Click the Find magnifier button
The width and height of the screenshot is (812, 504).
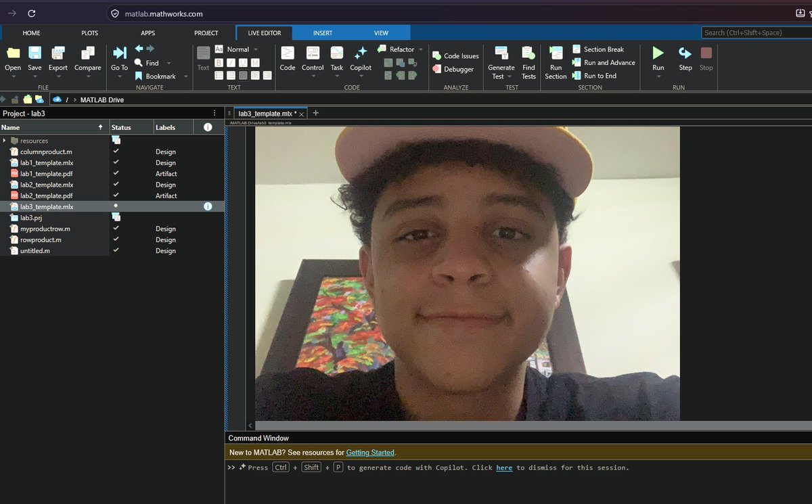pos(148,63)
